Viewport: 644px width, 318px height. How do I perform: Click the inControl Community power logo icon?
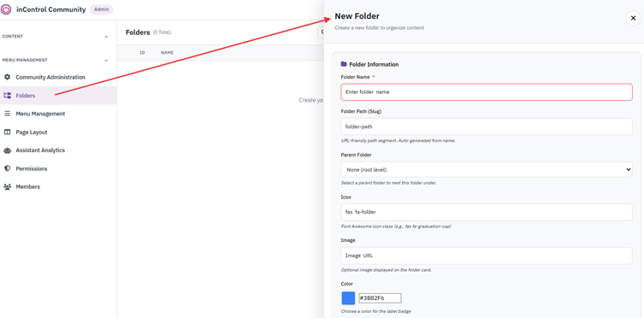(6, 9)
